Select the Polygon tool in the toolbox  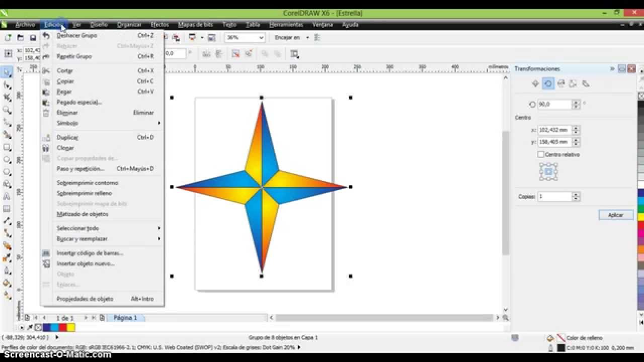[7, 171]
